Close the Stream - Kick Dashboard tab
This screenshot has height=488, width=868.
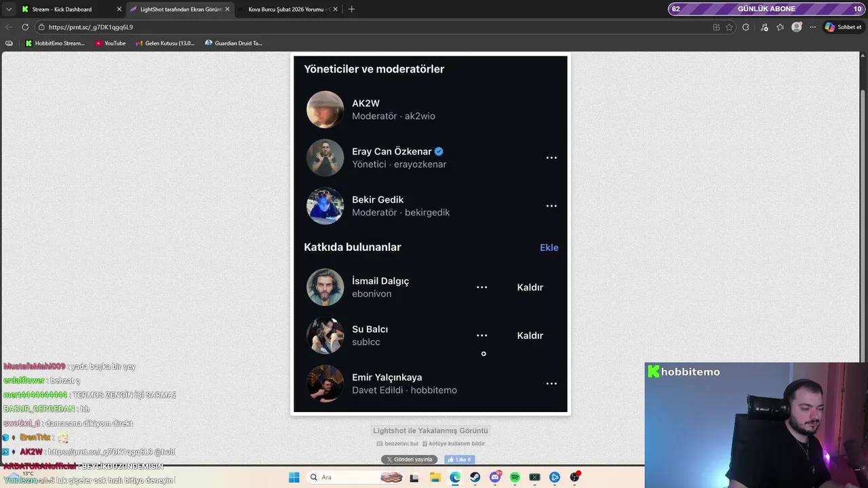tap(119, 9)
